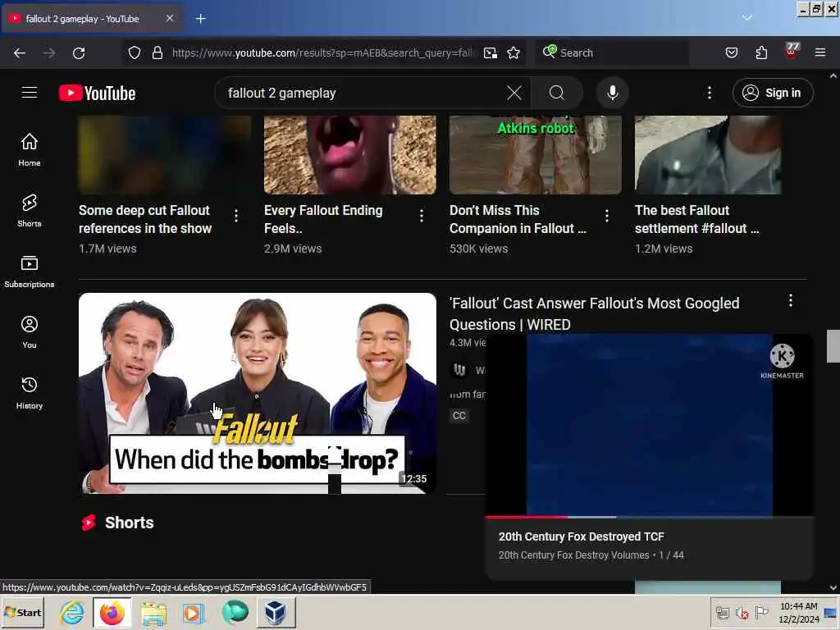The width and height of the screenshot is (840, 630).
Task: Show site security padlock info
Action: click(x=157, y=52)
